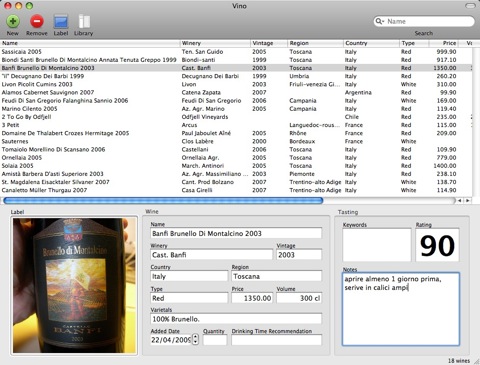Viewport: 480px width, 365px height.
Task: Sort the list by Price column
Action: 444,43
